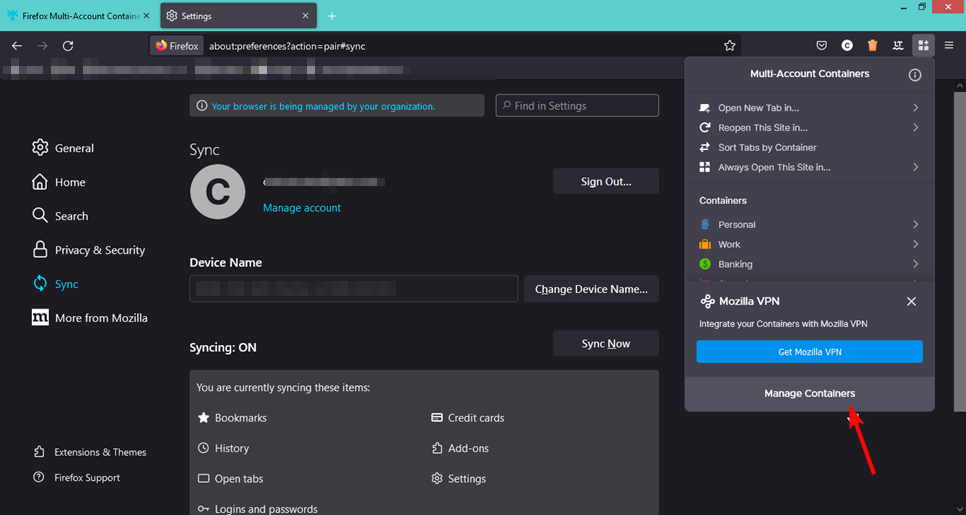Select Sort Tabs by Container
966x515 pixels.
(x=767, y=147)
